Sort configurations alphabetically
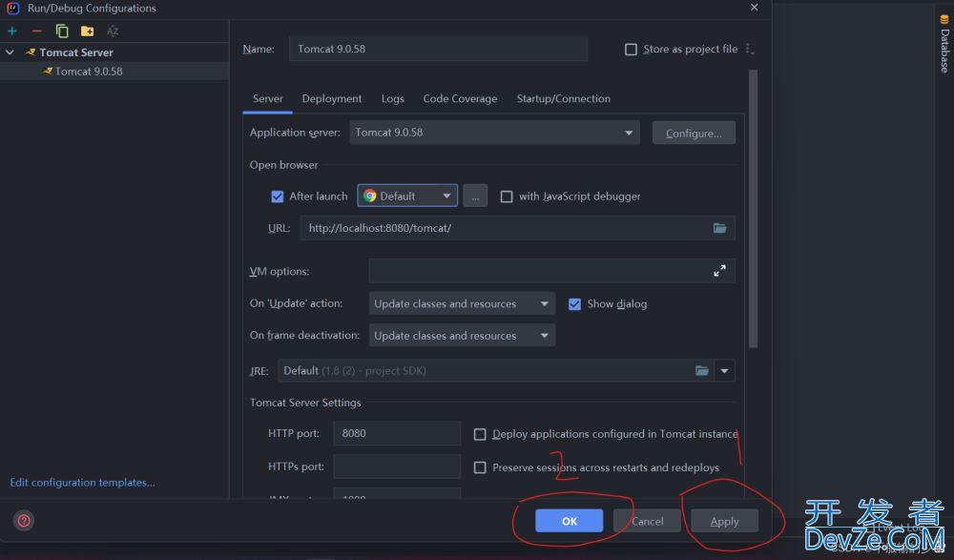The width and height of the screenshot is (954, 560). pos(113,31)
